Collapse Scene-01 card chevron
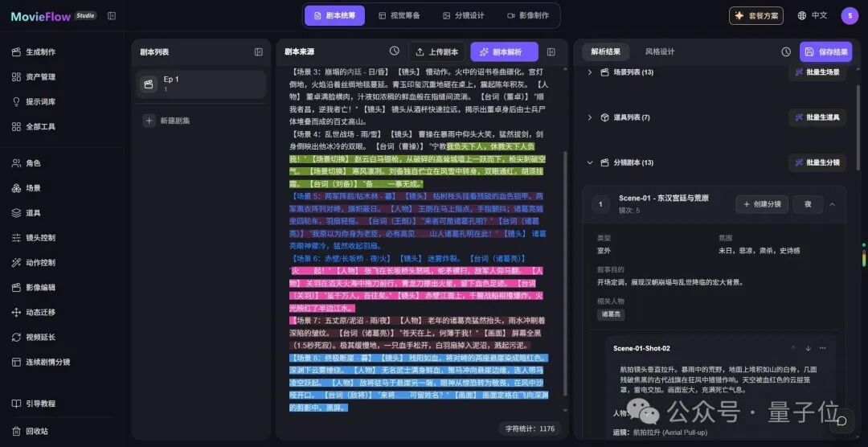The height and width of the screenshot is (447, 868). point(832,204)
